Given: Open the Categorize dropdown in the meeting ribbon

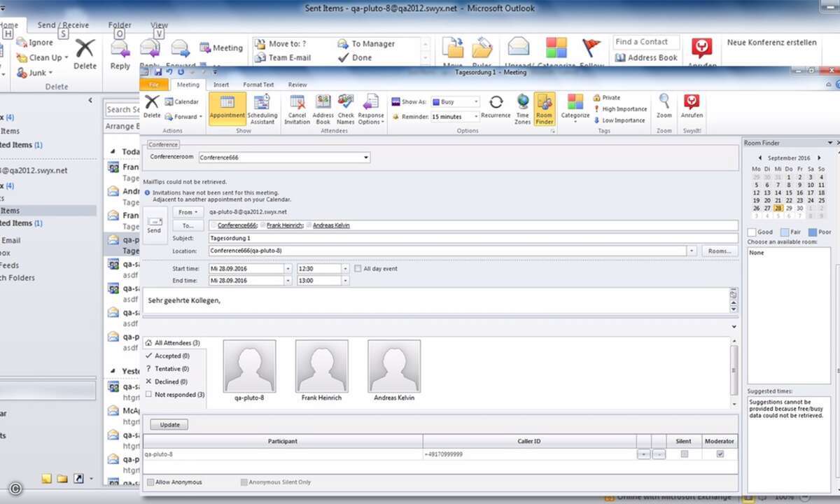Looking at the screenshot, I should pos(575,108).
